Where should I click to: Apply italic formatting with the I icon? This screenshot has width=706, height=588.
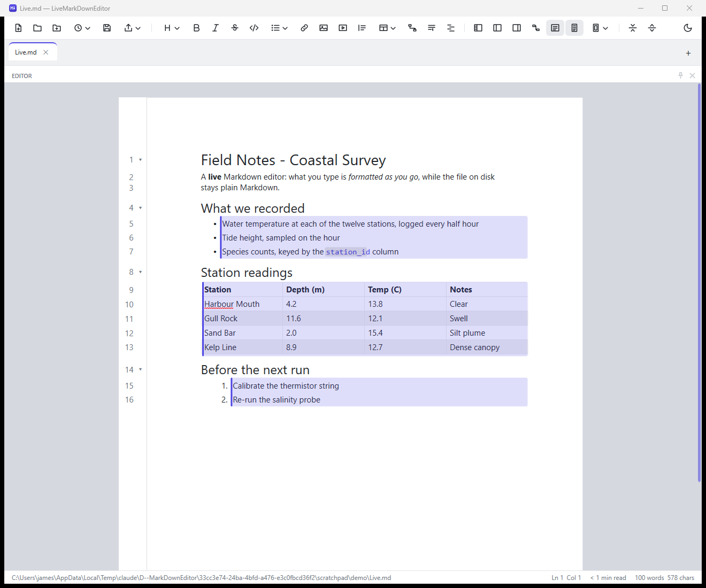click(216, 28)
